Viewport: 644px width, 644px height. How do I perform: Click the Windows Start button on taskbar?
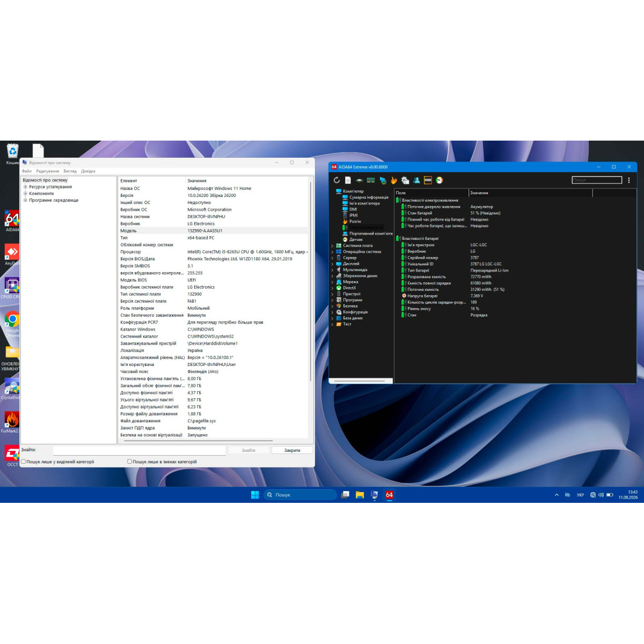point(255,495)
